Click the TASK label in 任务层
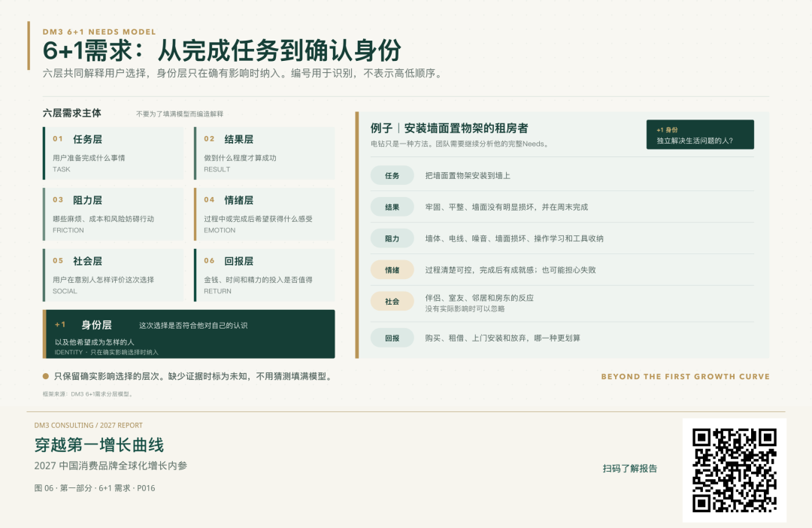The height and width of the screenshot is (528, 812). (61, 169)
